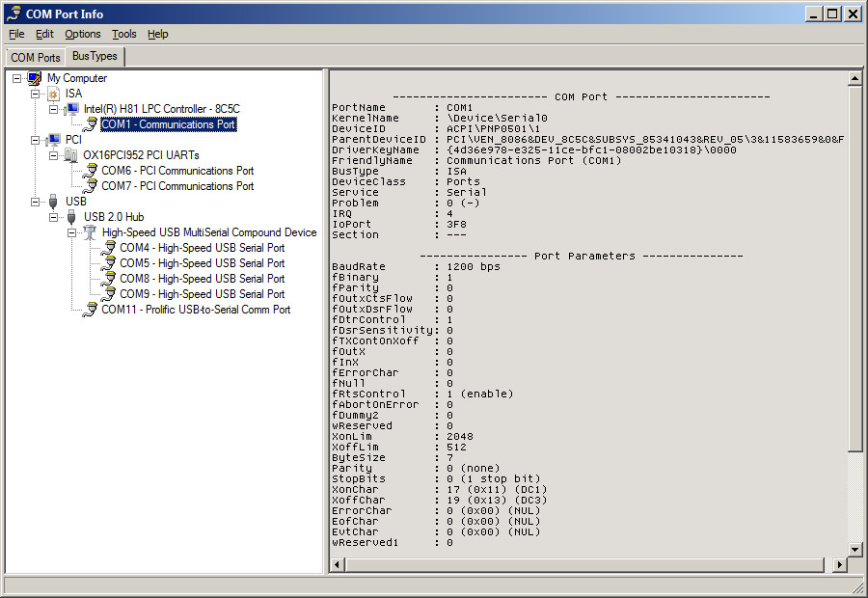Collapse the PCI bus branch
Viewport: 868px width, 598px height.
36,140
